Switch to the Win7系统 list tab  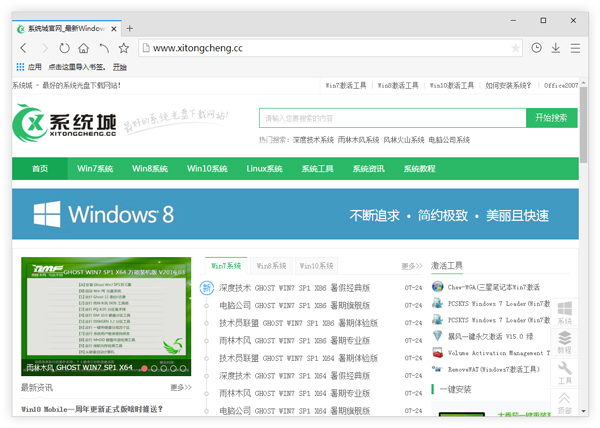(226, 266)
